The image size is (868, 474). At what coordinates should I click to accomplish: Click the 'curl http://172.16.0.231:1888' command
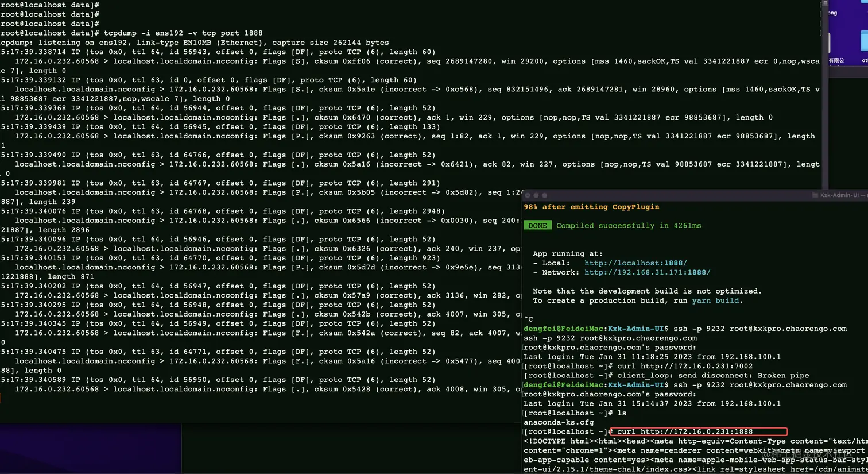685,431
